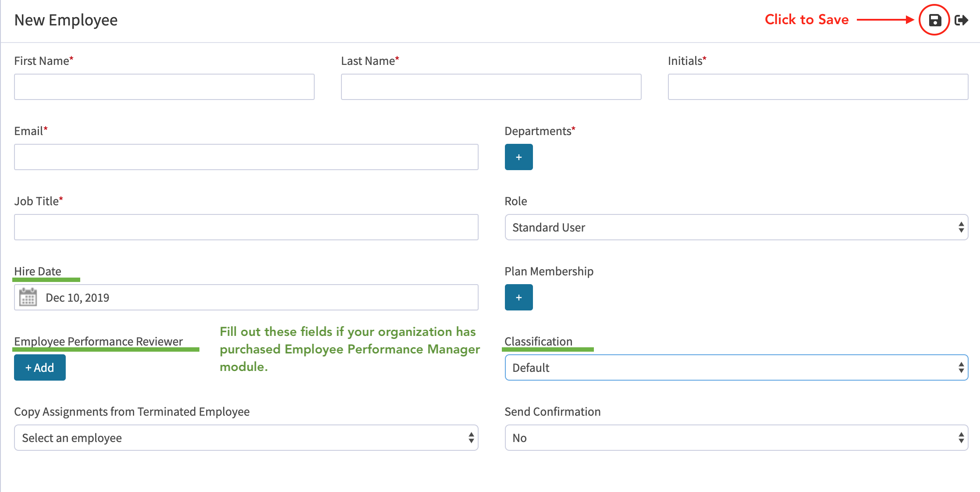Click the New Employee heading
Screen dimensions: 980x492
point(66,20)
